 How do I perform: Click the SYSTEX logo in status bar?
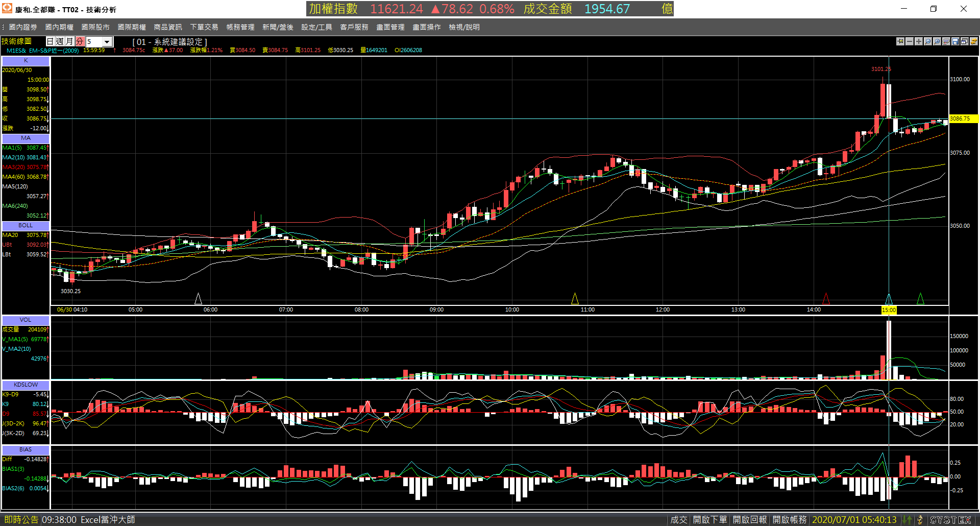tap(951, 520)
